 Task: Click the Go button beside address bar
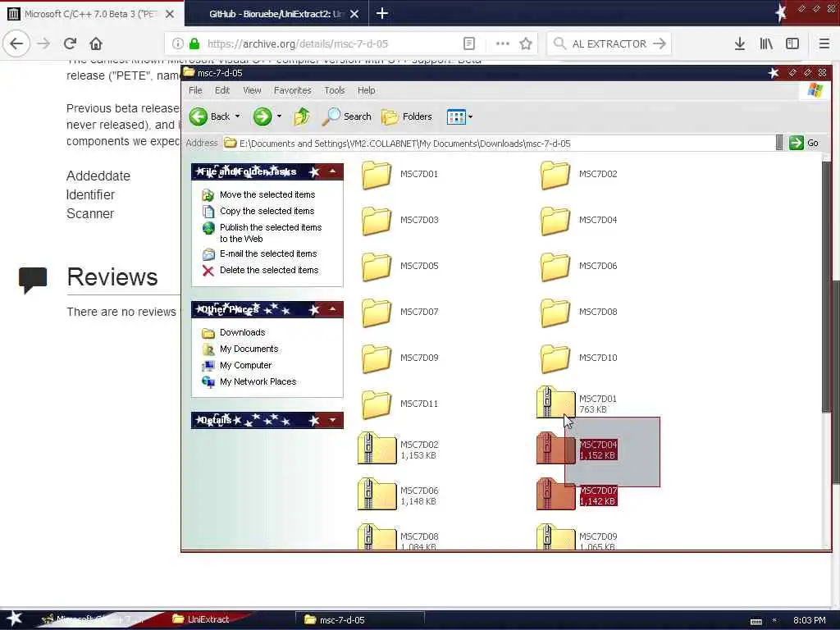804,143
